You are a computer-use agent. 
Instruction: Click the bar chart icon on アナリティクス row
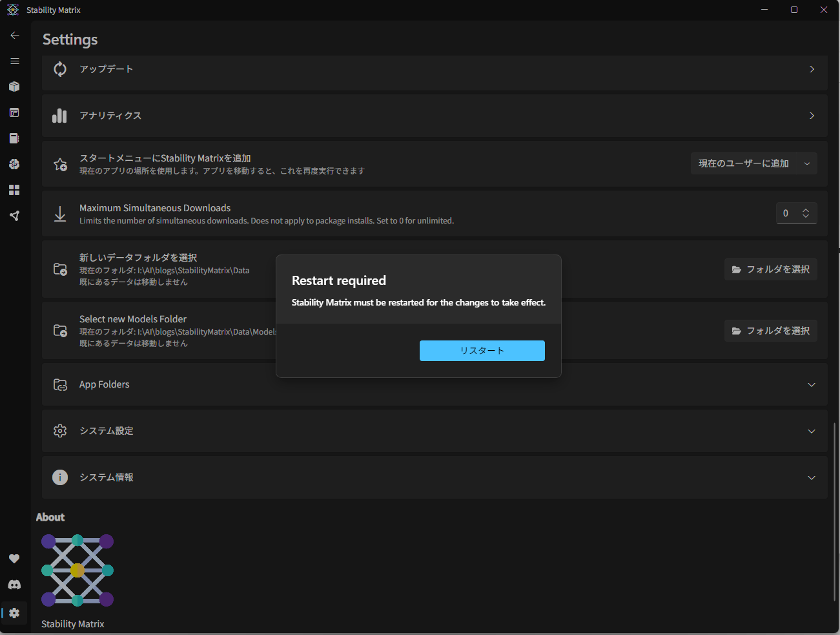point(59,116)
